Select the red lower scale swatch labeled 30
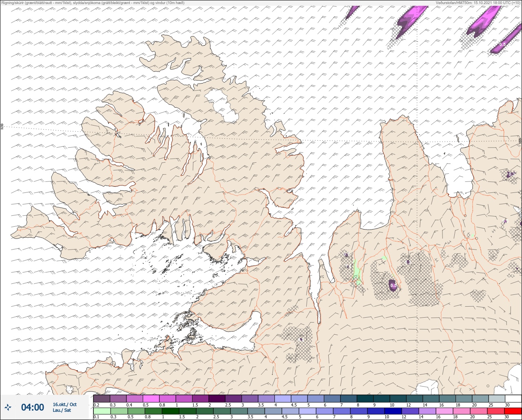This screenshot has height=420, width=522. (x=513, y=411)
